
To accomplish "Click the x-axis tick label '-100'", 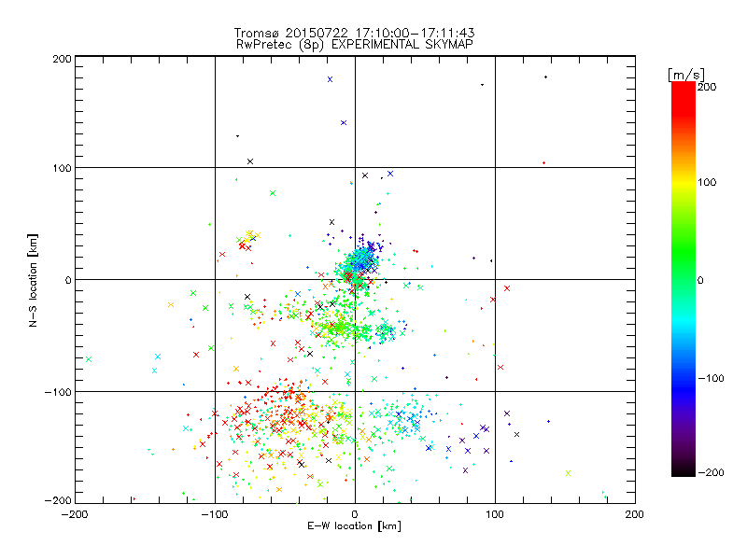I will (x=215, y=515).
